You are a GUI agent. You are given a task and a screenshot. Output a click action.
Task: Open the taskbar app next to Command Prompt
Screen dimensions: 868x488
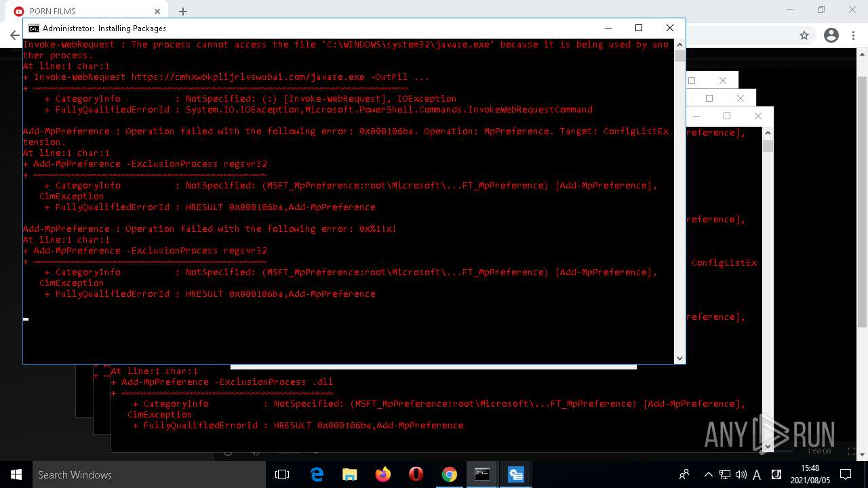515,474
